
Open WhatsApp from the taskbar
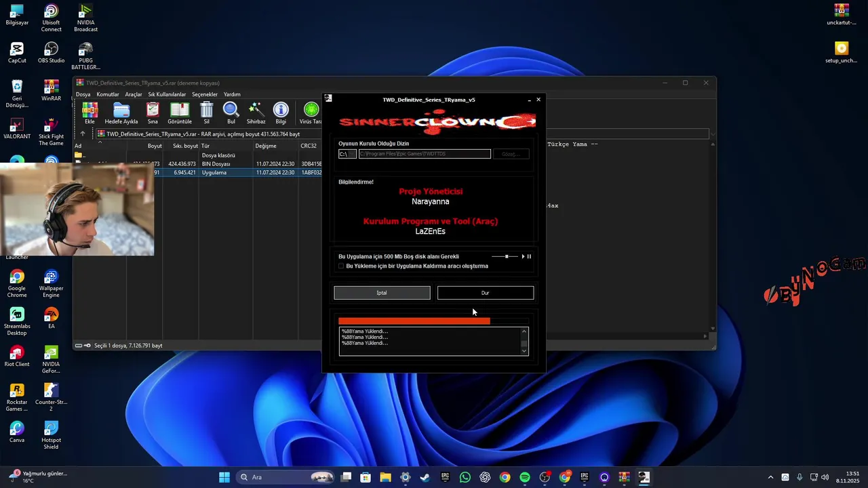465,477
